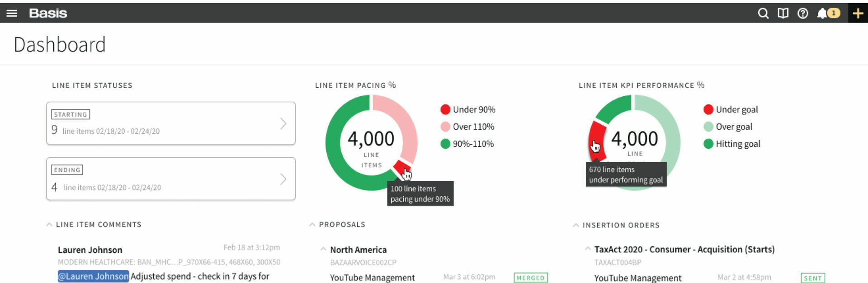Open the Starting line items card
Screen dimensions: 868x283
(170, 123)
